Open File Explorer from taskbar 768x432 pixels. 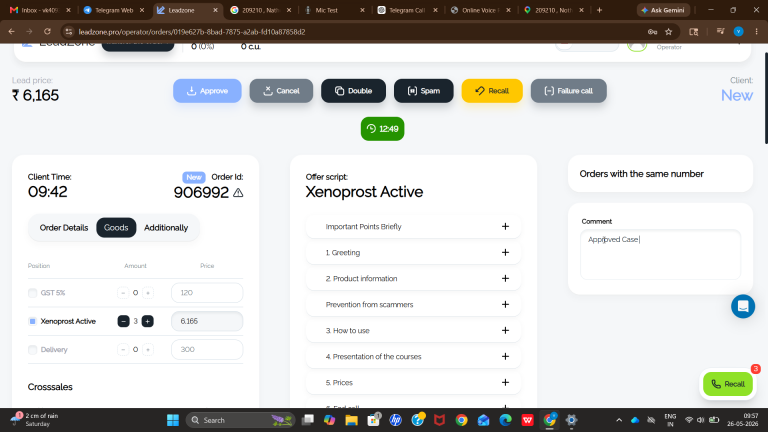point(351,420)
